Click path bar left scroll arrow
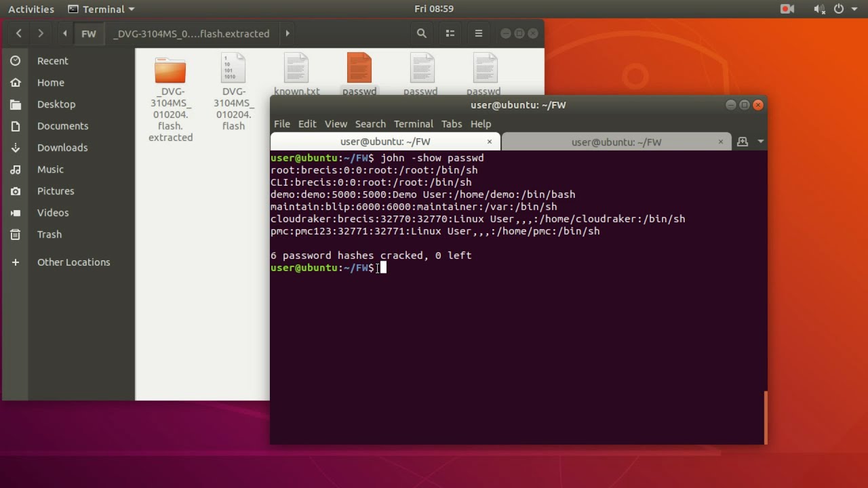 (64, 33)
